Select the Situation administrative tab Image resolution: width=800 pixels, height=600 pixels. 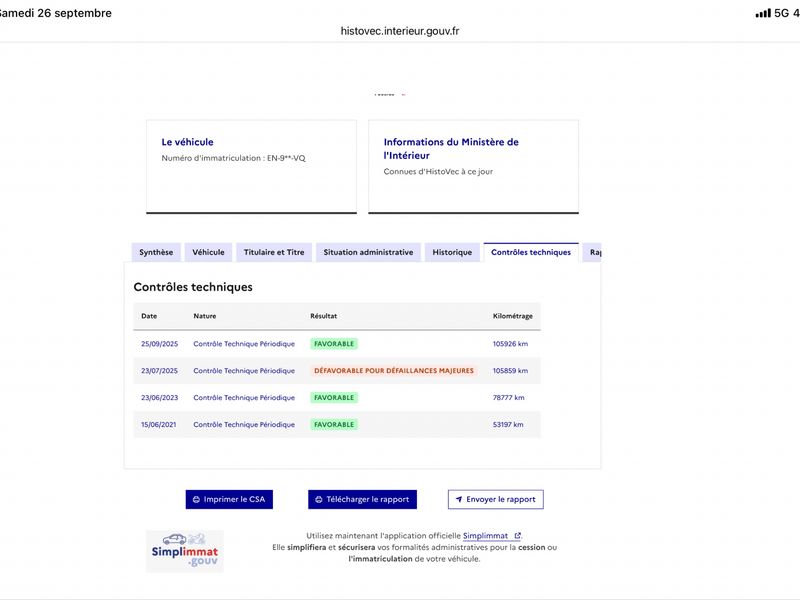pos(368,252)
